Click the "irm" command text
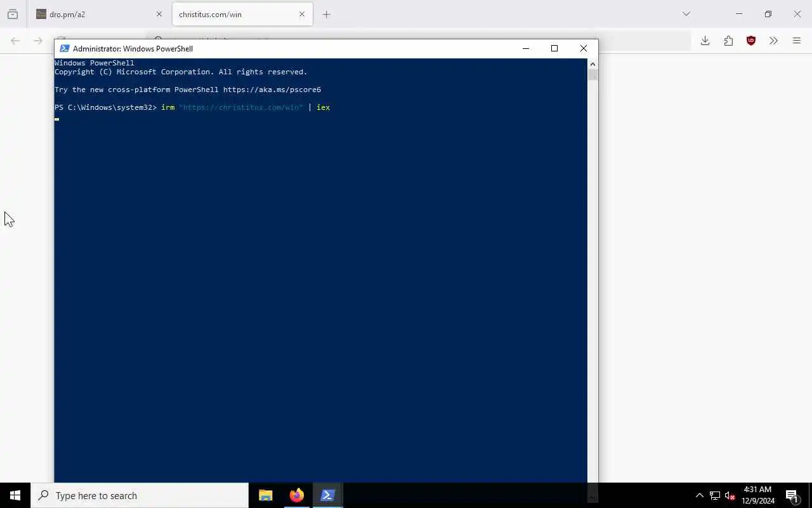The width and height of the screenshot is (812, 508). [167, 107]
